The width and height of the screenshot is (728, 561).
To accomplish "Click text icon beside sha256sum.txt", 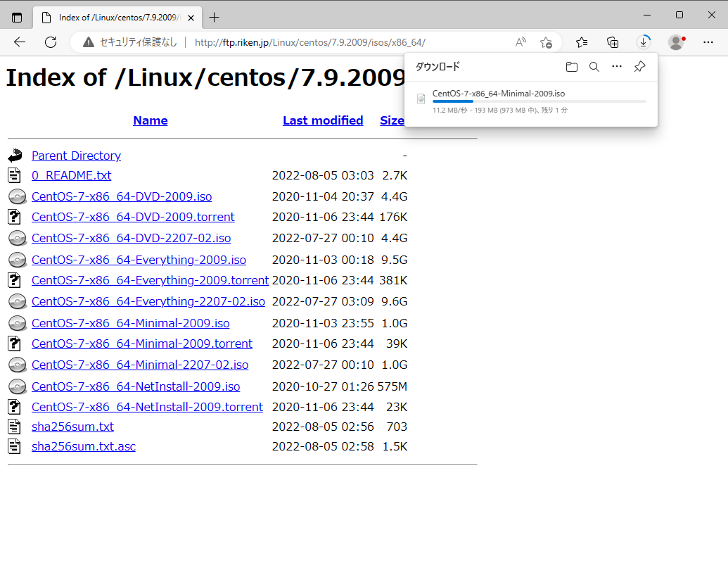I will point(14,427).
